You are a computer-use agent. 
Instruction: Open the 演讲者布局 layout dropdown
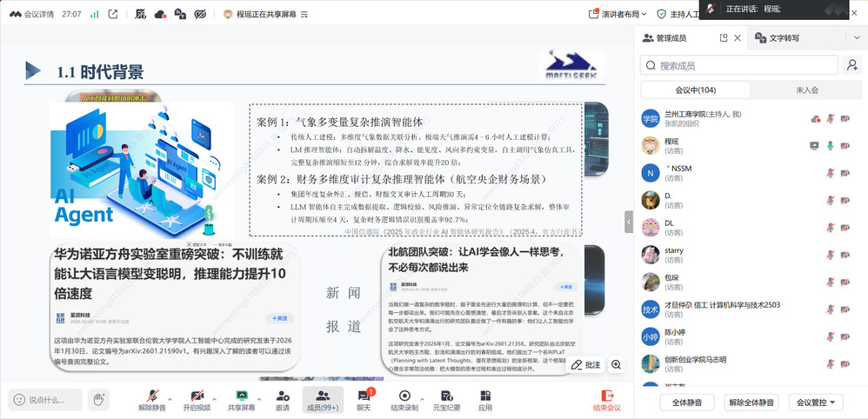619,15
